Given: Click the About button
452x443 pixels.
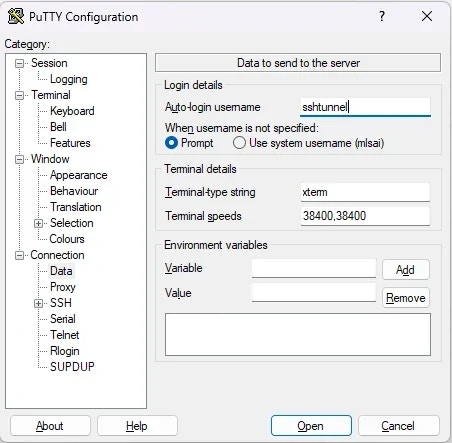Looking at the screenshot, I should click(50, 426).
